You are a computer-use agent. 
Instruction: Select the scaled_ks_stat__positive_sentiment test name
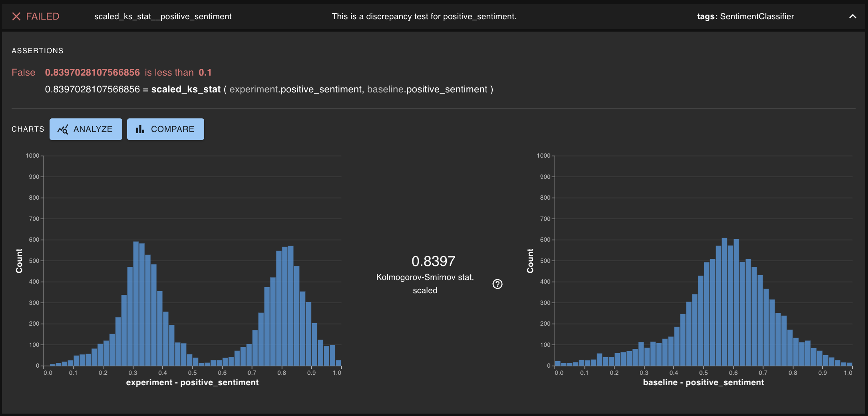[x=163, y=16]
